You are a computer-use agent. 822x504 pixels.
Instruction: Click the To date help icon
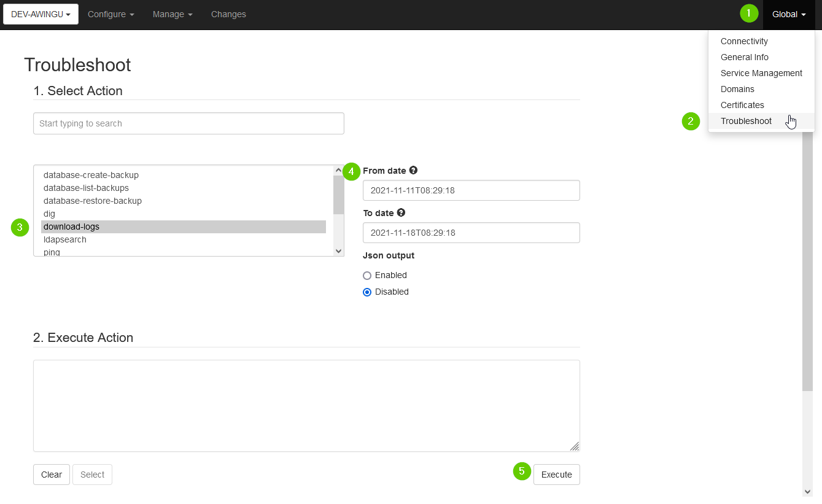tap(401, 212)
